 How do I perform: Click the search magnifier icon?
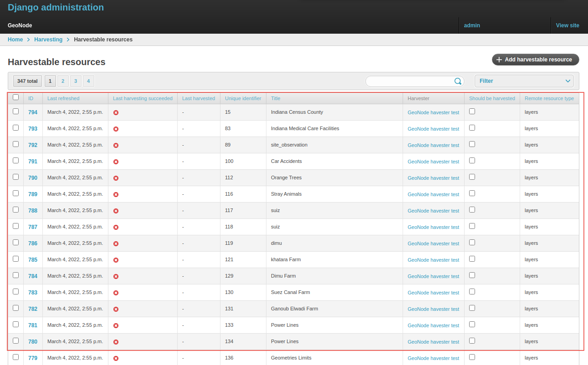pyautogui.click(x=458, y=81)
